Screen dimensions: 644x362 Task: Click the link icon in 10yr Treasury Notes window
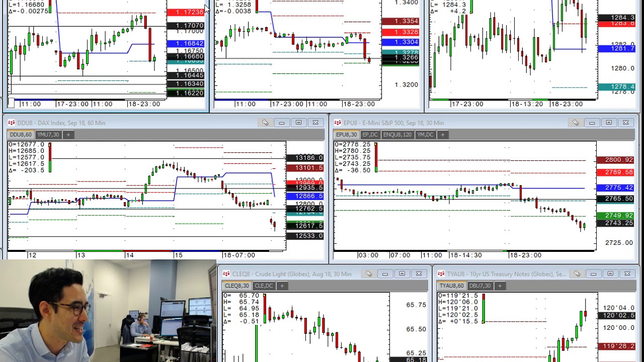click(x=577, y=274)
